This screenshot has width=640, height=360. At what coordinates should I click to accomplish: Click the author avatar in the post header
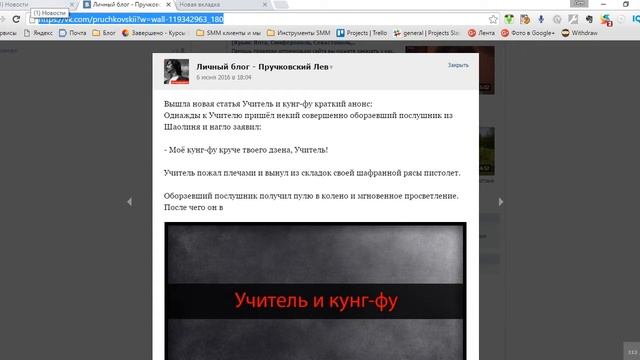point(176,71)
